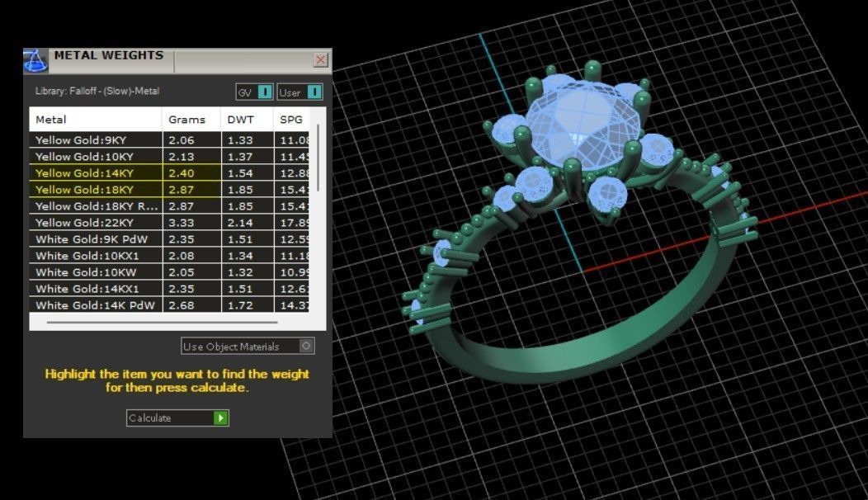Click the 1.72 DWT value for 14K PdW
Image resolution: width=868 pixels, height=500 pixels.
pyautogui.click(x=240, y=305)
